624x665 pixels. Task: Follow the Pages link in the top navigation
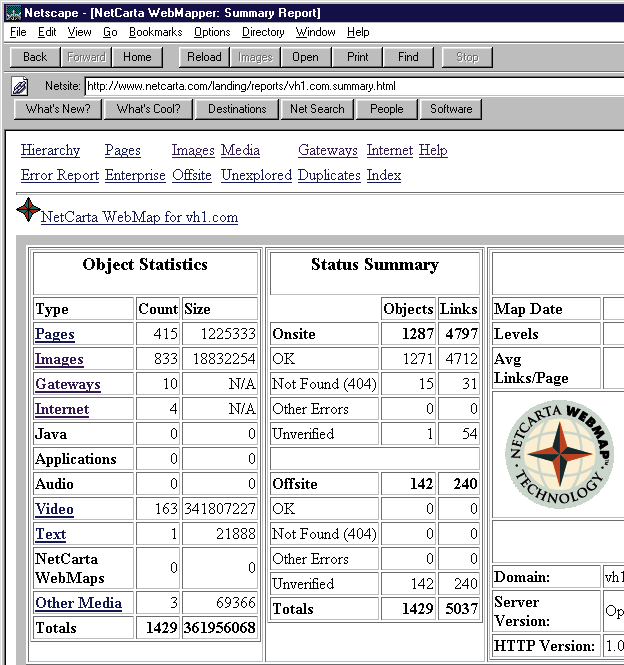[x=123, y=151]
